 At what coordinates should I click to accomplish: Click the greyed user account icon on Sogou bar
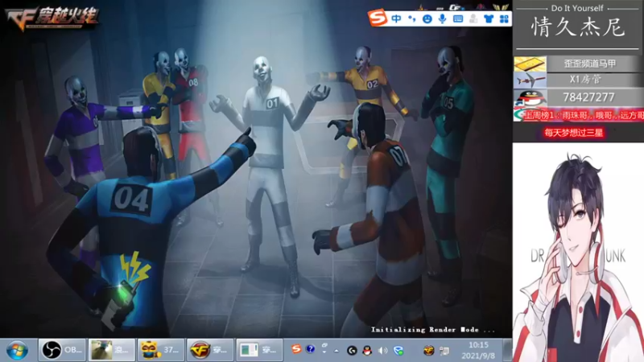click(473, 19)
